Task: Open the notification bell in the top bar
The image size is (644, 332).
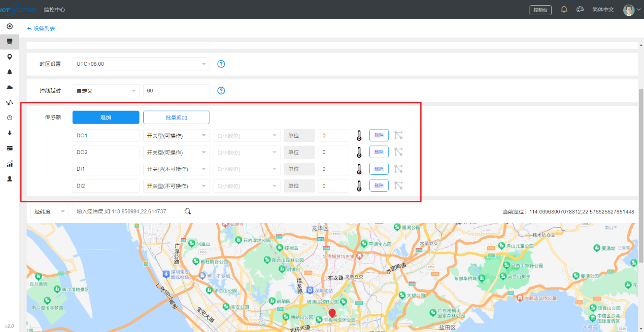Action: coord(564,10)
